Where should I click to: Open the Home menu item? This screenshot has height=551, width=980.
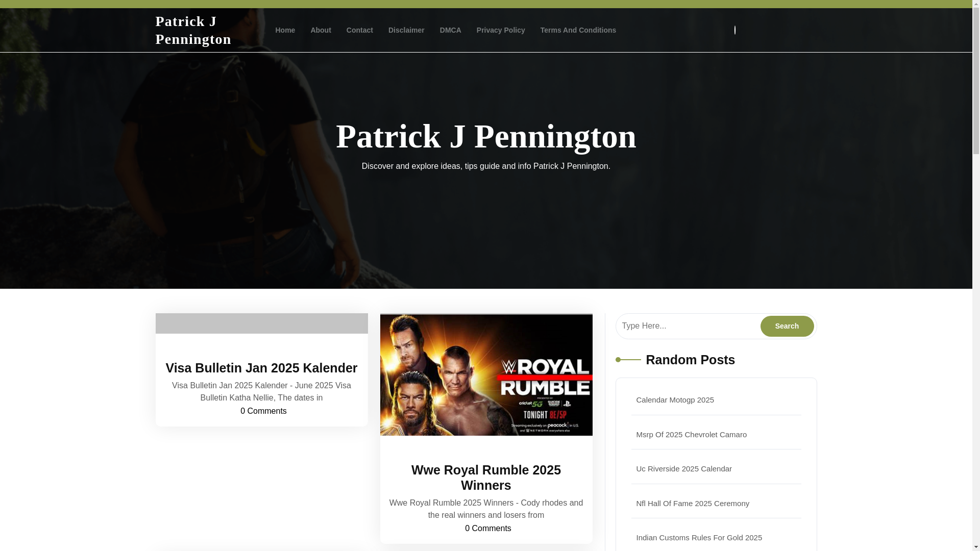pos(285,30)
